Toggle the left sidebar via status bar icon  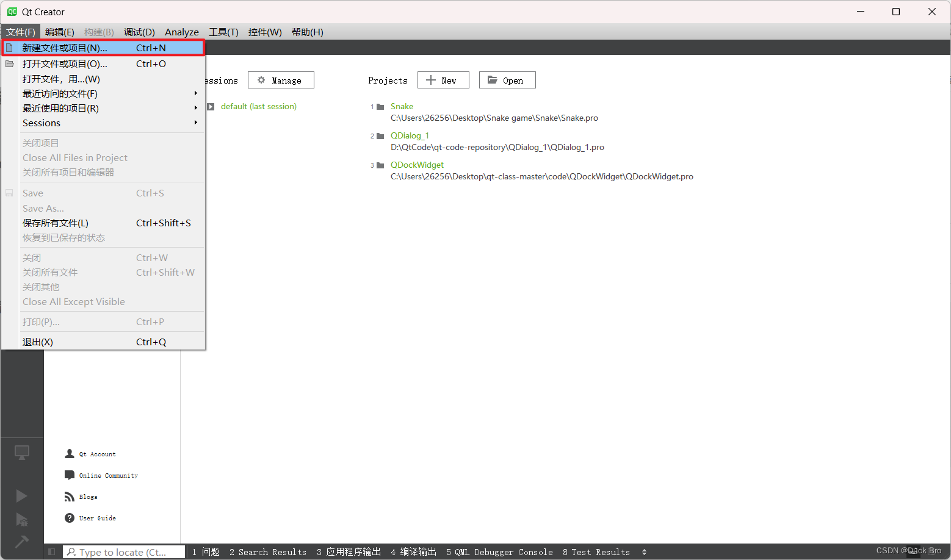[52, 552]
